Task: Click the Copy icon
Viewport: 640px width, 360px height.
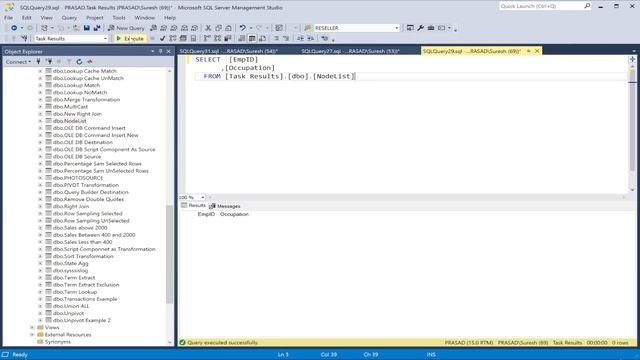Action: click(218, 28)
